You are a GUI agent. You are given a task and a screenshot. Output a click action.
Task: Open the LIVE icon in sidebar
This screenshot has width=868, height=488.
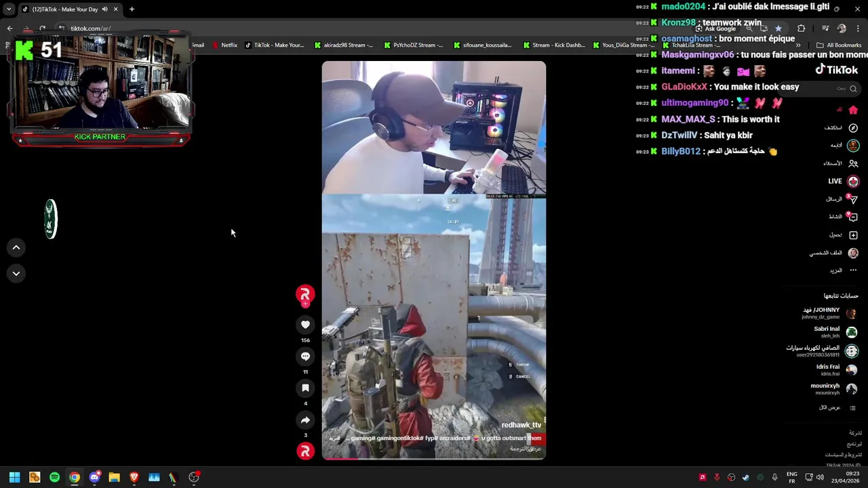(853, 181)
